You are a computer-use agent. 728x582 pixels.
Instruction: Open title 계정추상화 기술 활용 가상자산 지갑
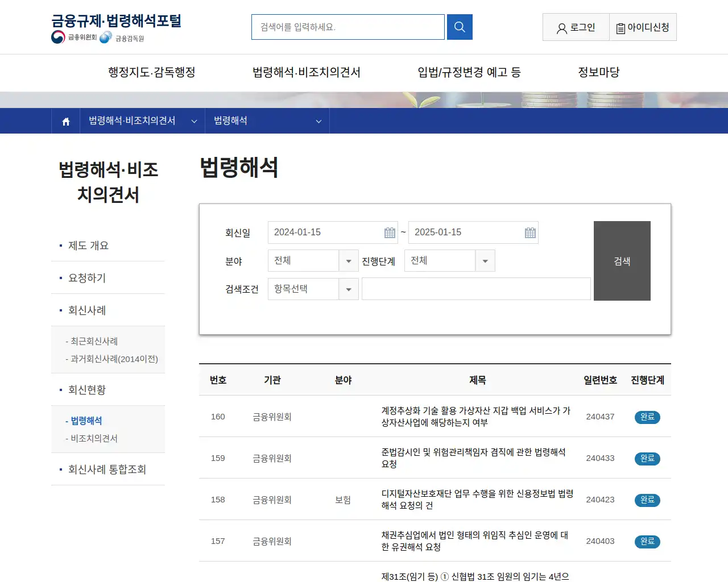tap(476, 417)
